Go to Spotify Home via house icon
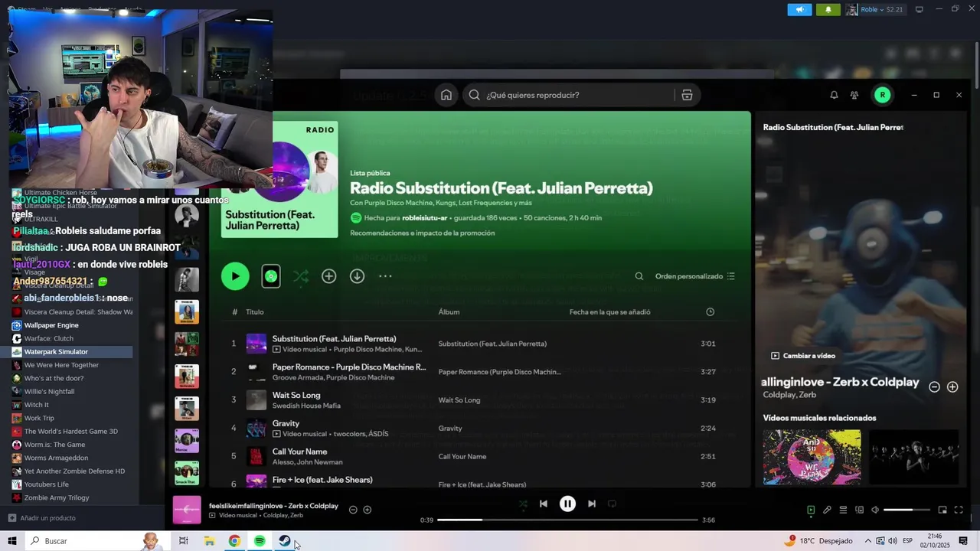Viewport: 980px width, 551px height. 446,95
